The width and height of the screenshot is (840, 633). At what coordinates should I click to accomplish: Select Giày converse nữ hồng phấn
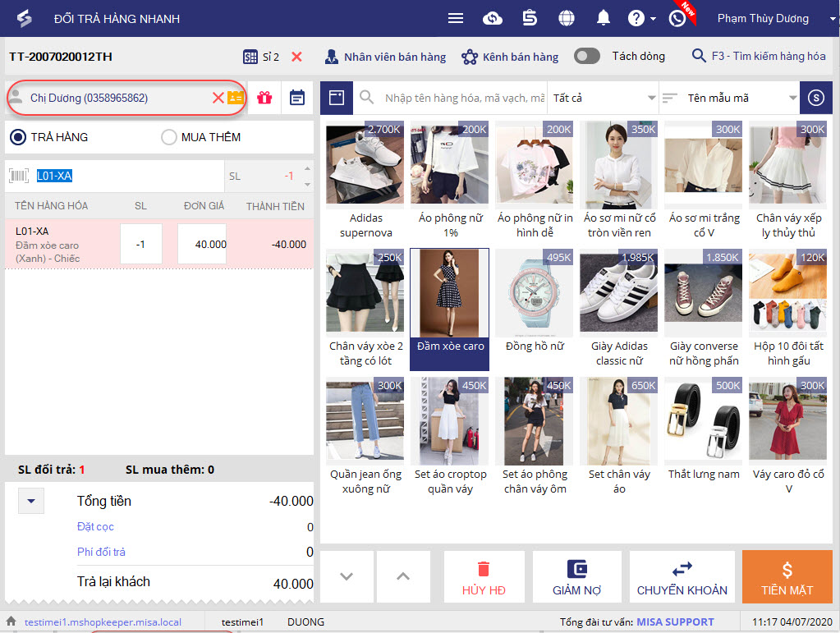pyautogui.click(x=704, y=310)
